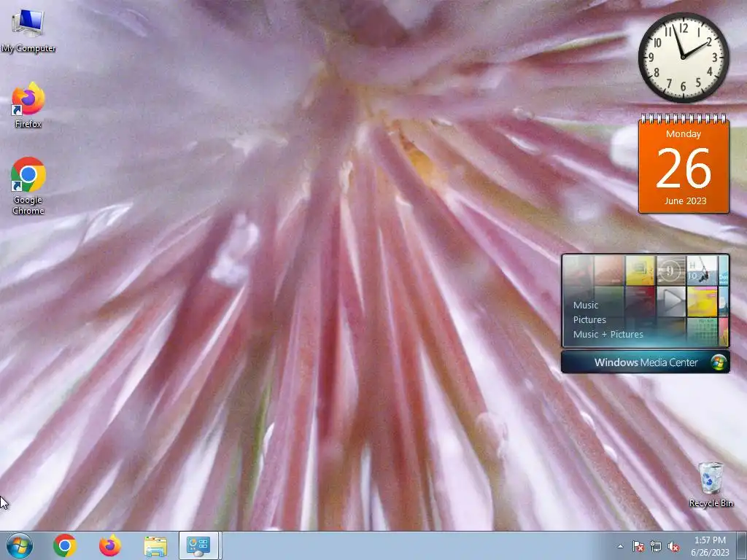Click the play arrow tile in Media Center gadget

(x=671, y=301)
